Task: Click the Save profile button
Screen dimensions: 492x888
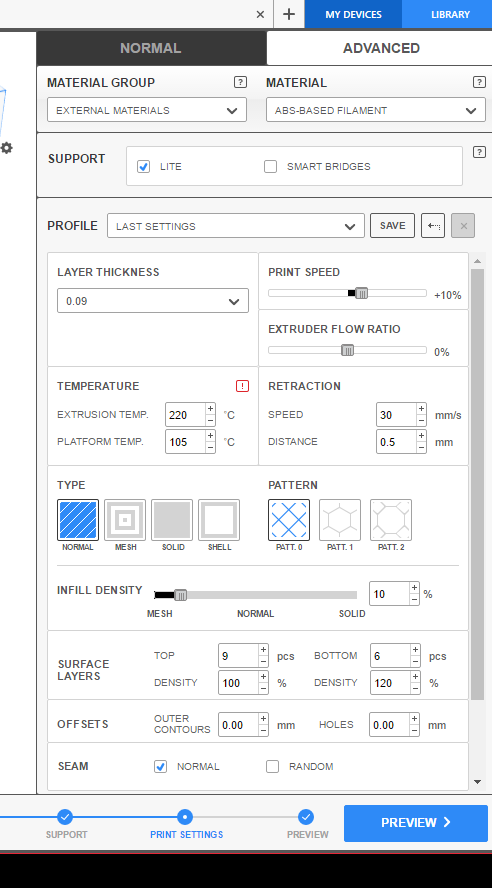Action: click(x=392, y=226)
